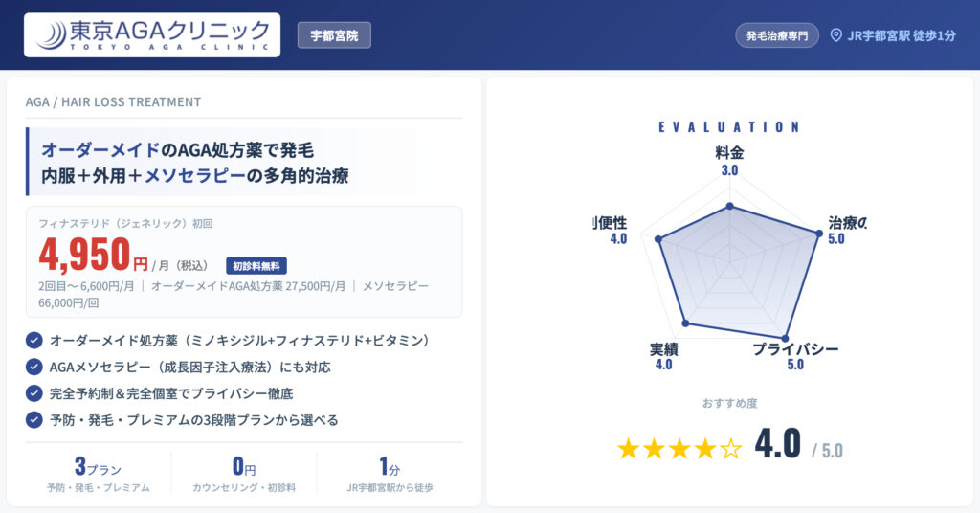Click the 1分 walking distance stat

[x=390, y=475]
